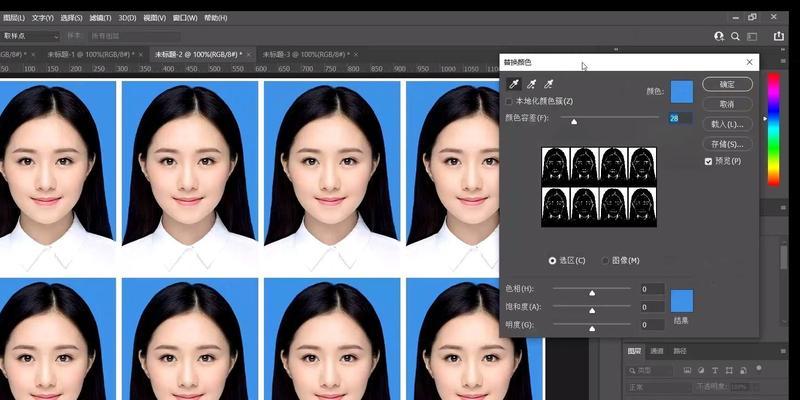Uncheck the 预览(P) preview checkbox
Image resolution: width=800 pixels, height=400 pixels.
click(708, 161)
